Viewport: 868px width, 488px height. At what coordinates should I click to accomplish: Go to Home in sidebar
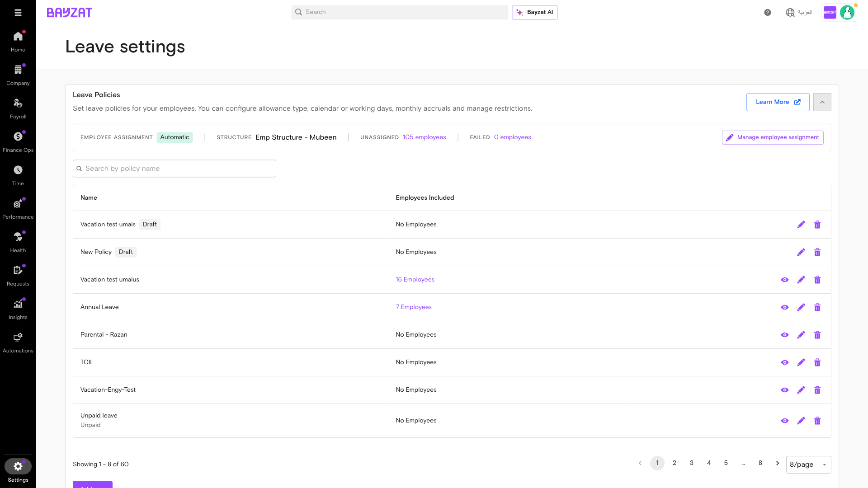(x=18, y=42)
